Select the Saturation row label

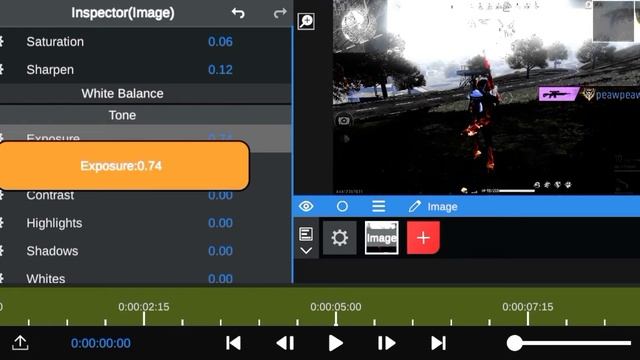(x=55, y=42)
